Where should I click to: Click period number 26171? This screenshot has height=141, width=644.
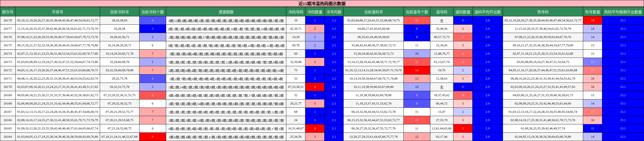click(x=8, y=79)
